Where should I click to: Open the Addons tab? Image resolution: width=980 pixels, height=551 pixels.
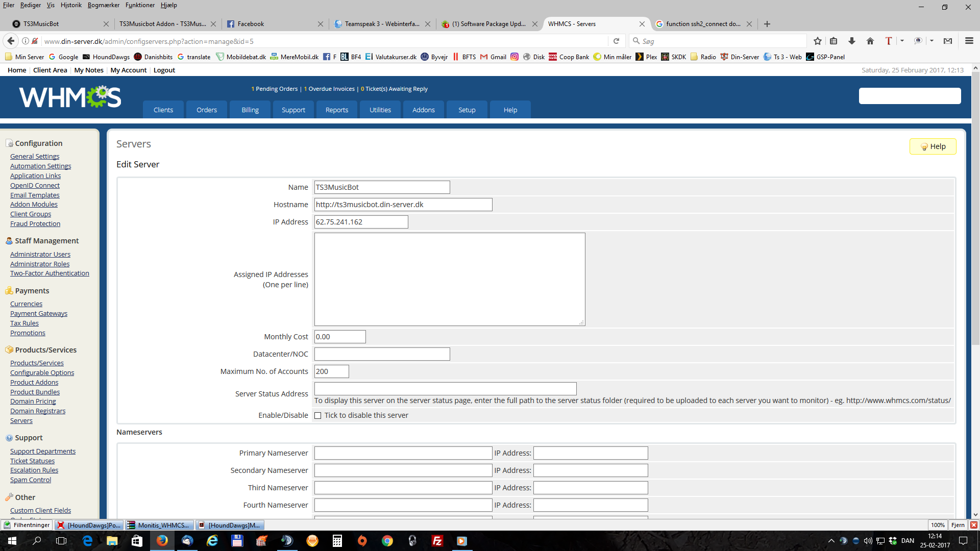click(423, 110)
